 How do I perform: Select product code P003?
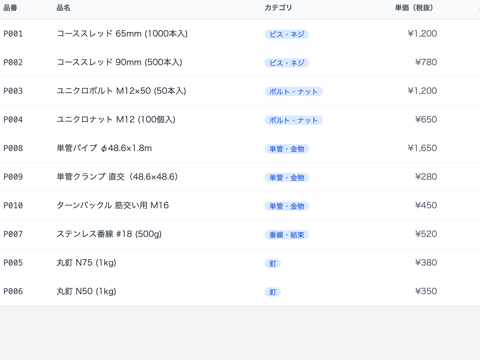[13, 91]
